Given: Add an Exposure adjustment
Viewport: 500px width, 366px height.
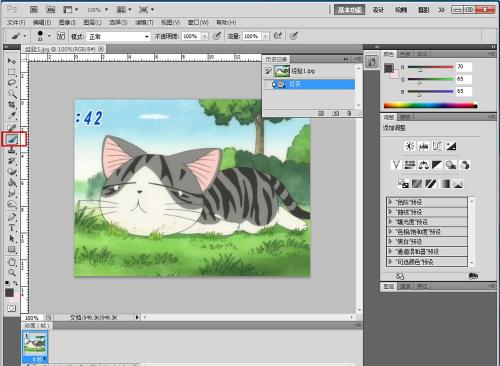Looking at the screenshot, I should tap(451, 146).
